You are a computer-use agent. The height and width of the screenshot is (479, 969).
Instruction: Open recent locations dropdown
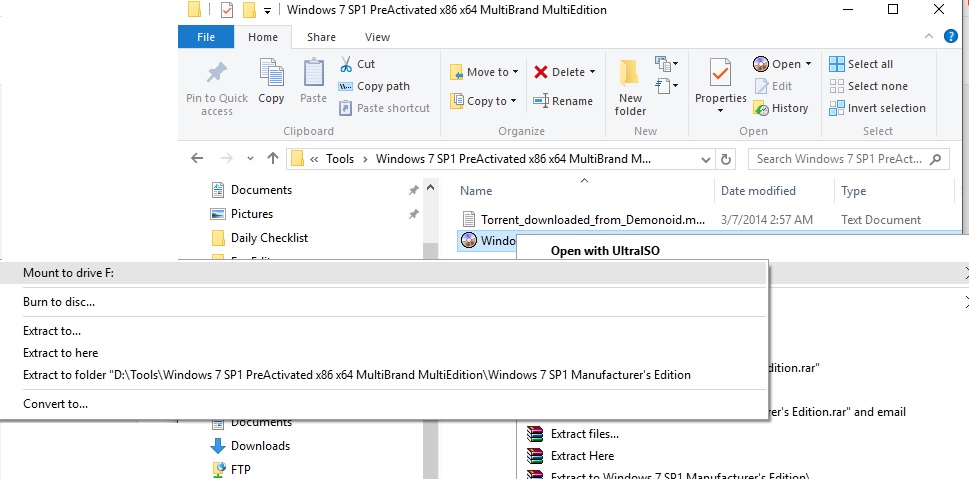[x=250, y=159]
